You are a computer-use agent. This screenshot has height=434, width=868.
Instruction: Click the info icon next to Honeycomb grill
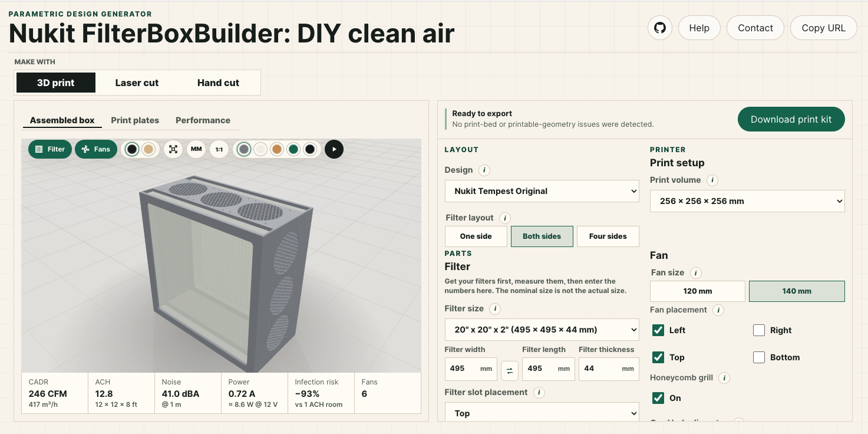(724, 377)
